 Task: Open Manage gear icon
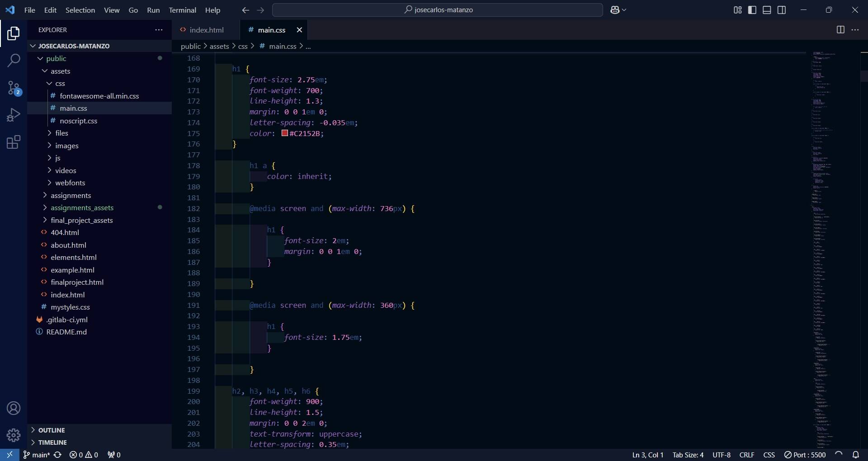coord(14,435)
